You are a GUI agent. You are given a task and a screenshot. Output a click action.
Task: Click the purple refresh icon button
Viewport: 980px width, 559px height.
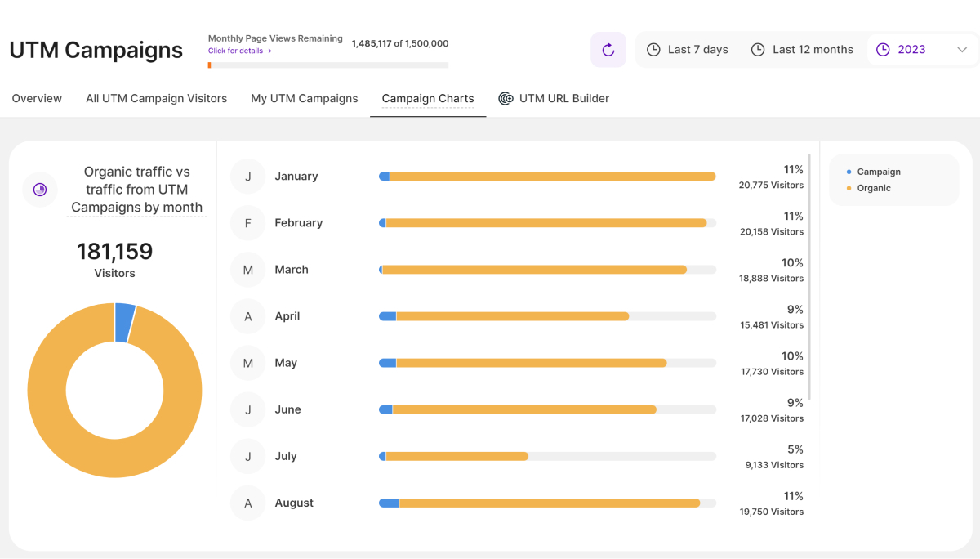pyautogui.click(x=608, y=50)
